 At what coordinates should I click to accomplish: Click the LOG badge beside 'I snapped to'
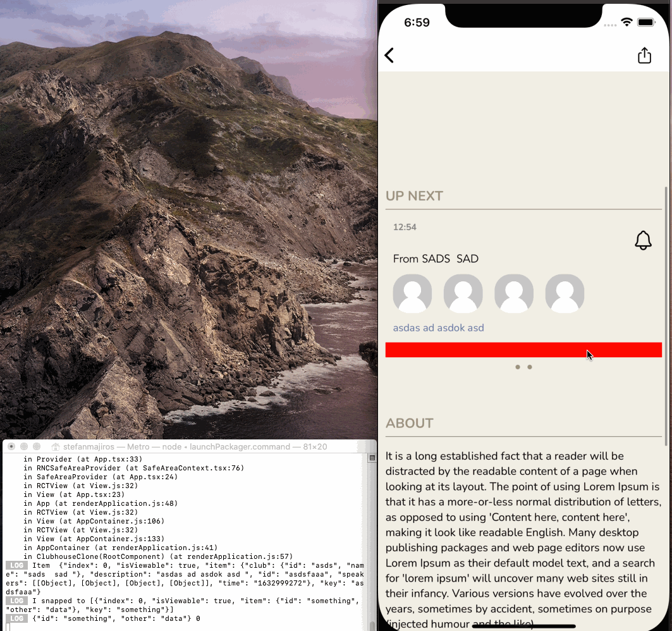(x=16, y=601)
